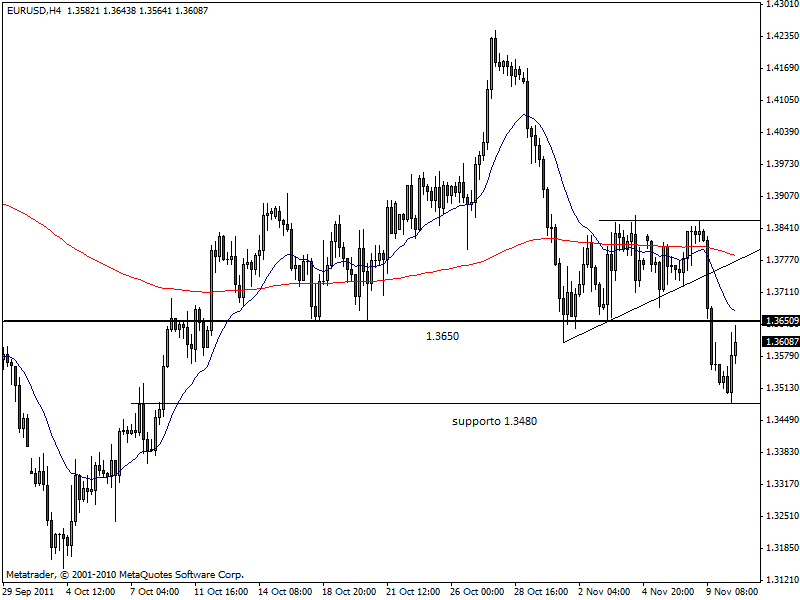The width and height of the screenshot is (800, 600).
Task: Select the "supporto 1.3480" text label
Action: [494, 421]
